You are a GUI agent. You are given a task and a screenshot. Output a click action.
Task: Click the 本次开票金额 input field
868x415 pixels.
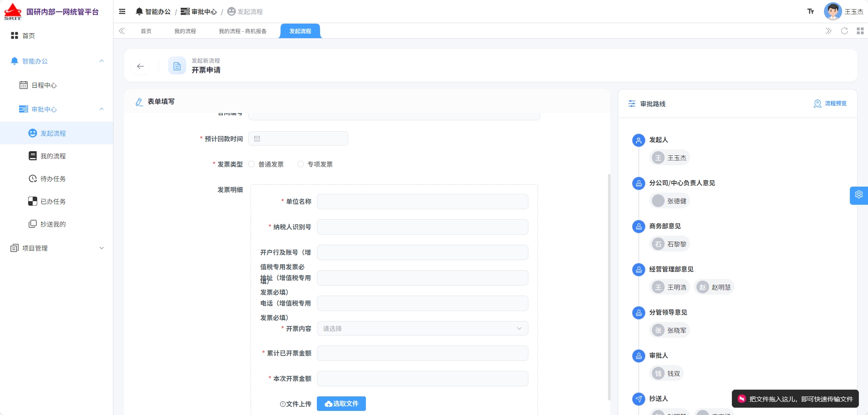422,379
